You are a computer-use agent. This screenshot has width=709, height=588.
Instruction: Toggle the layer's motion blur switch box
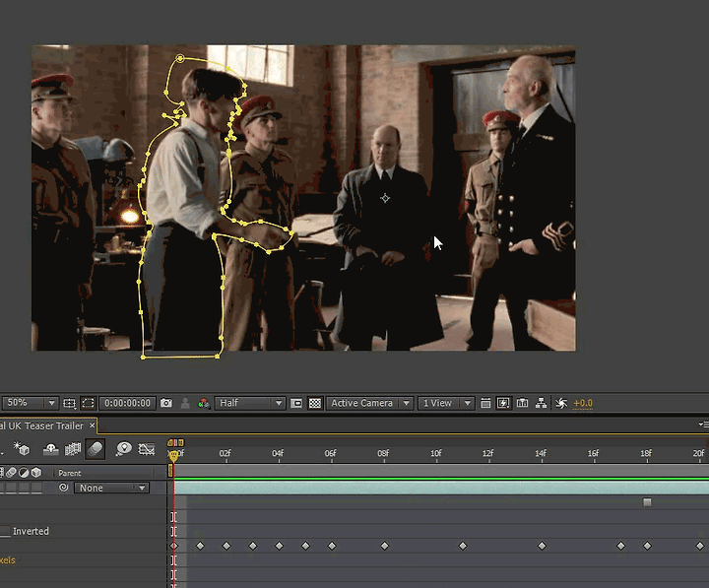click(11, 488)
